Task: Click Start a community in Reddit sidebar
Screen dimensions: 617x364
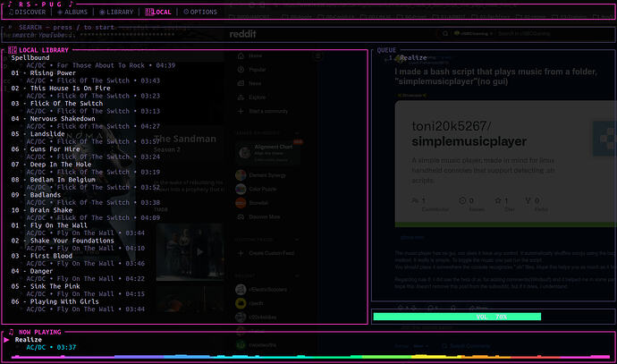Action: pyautogui.click(x=263, y=112)
